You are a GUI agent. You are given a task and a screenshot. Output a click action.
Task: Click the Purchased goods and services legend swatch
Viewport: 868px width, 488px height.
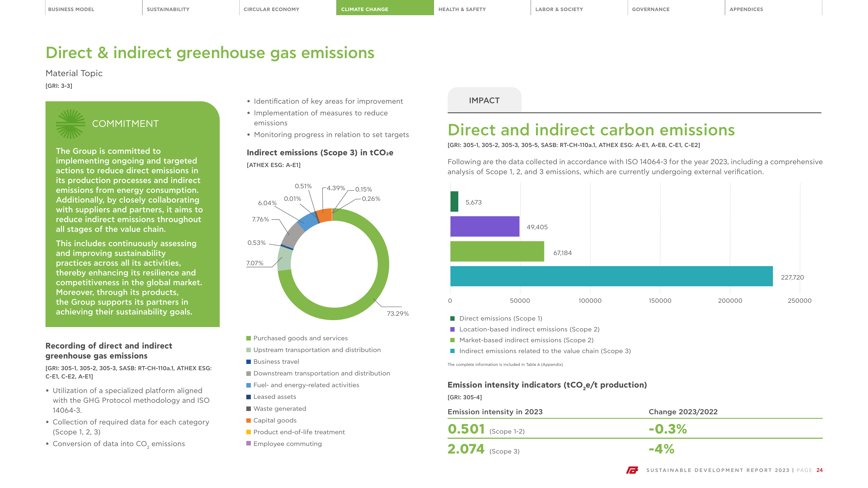(x=249, y=338)
